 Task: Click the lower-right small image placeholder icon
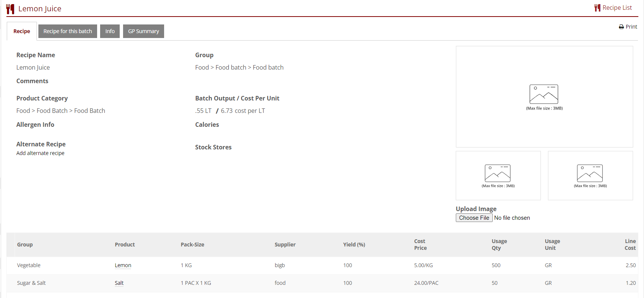[x=590, y=173]
